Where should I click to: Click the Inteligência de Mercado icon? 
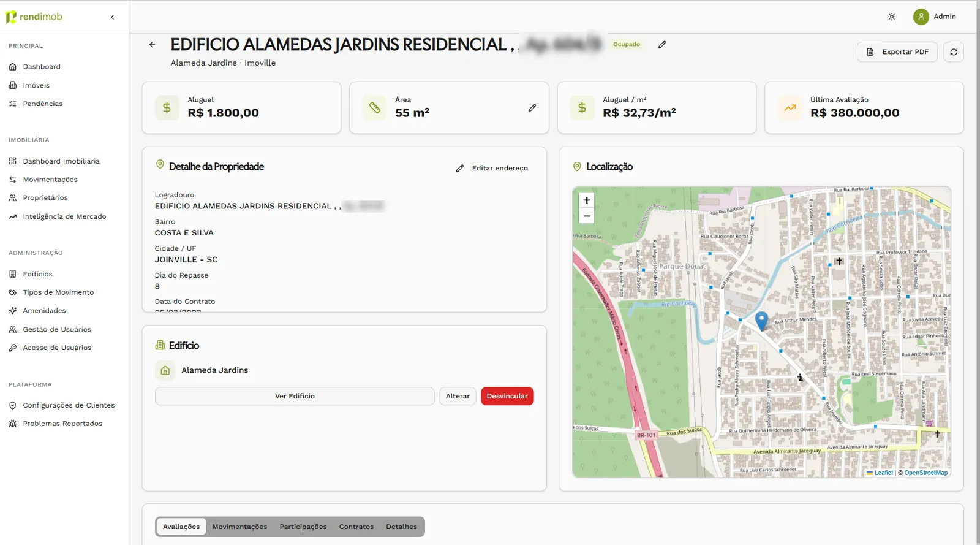pos(13,216)
